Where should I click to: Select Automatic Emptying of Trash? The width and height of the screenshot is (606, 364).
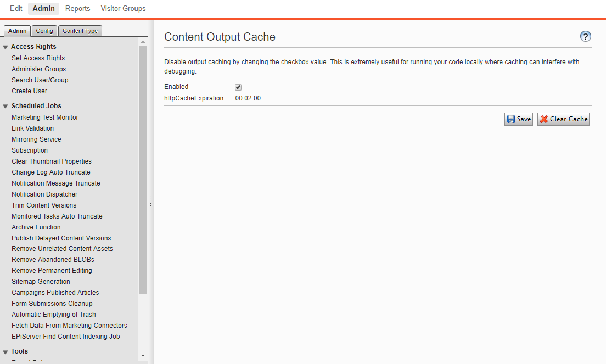pos(53,314)
